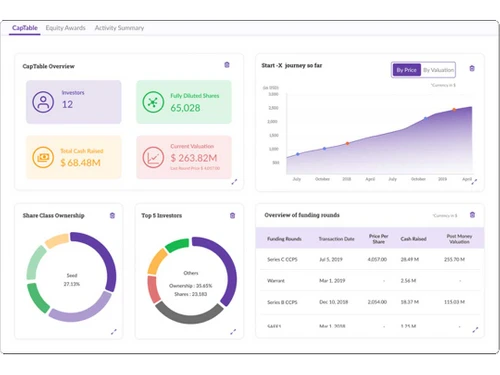Select the Warrant funding round row
The image size is (500, 375).
tap(370, 281)
